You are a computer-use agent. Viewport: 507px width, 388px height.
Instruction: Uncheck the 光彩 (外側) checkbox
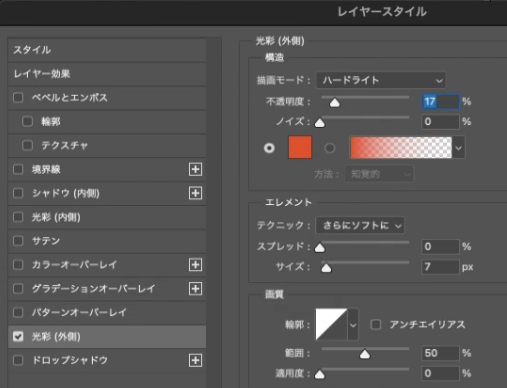18,337
